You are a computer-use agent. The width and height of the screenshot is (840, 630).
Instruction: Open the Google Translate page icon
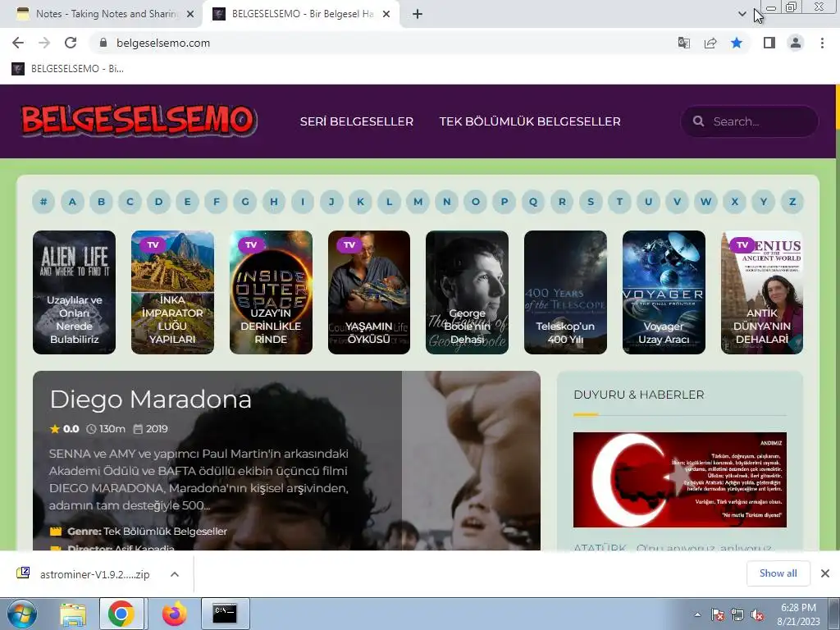683,43
